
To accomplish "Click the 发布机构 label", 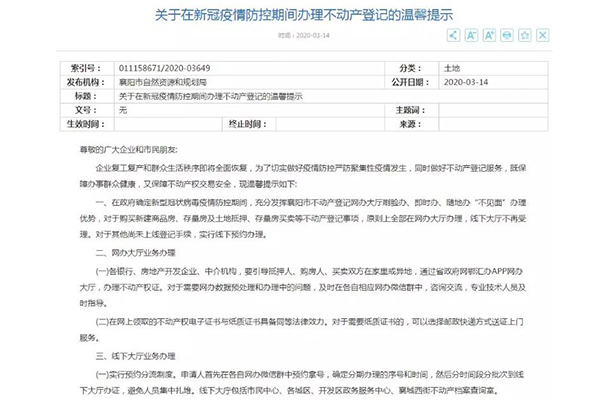I will coord(86,82).
